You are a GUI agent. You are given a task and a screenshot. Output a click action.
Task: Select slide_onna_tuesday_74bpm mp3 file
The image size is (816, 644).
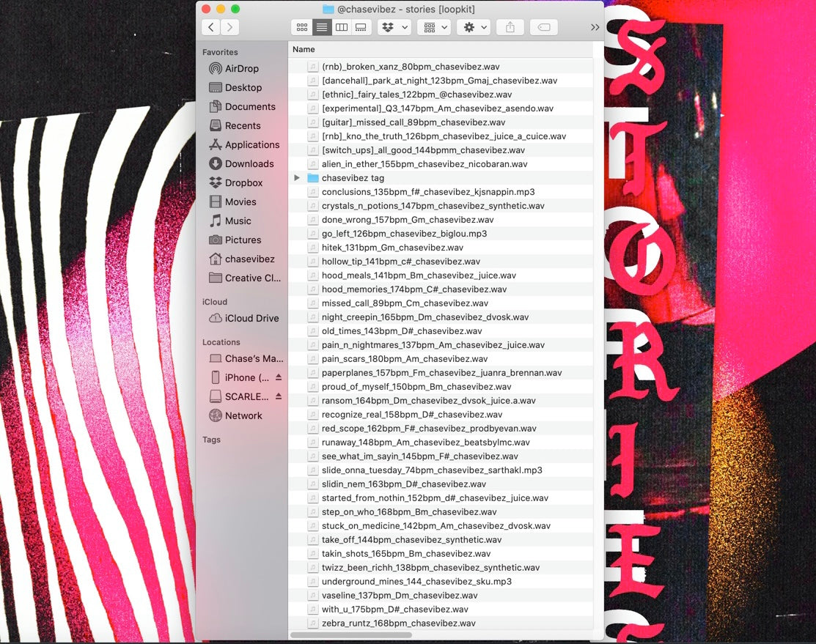441,470
